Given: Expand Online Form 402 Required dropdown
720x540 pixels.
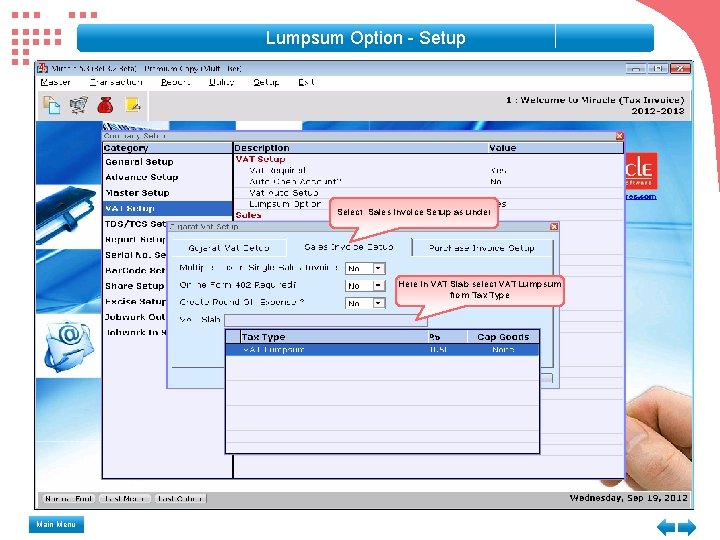Looking at the screenshot, I should (x=378, y=286).
